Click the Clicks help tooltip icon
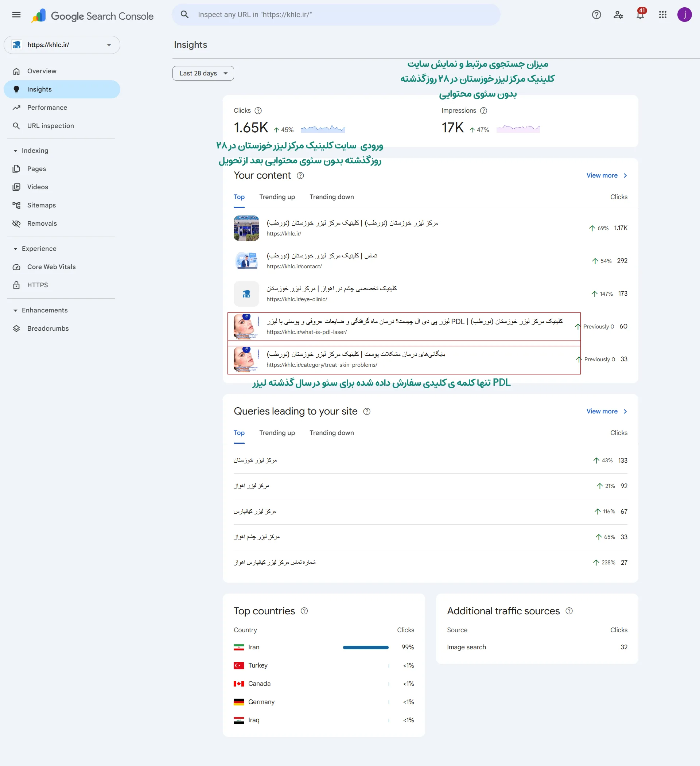This screenshot has height=766, width=700. point(258,110)
